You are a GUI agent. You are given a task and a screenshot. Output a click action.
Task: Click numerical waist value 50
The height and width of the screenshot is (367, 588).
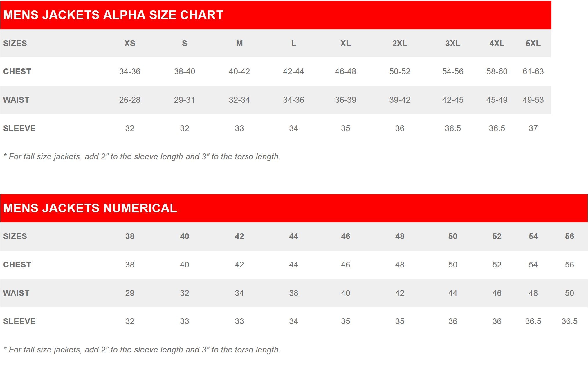pos(569,293)
